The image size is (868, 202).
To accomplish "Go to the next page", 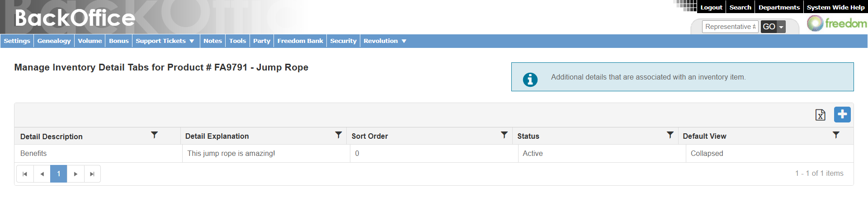I will 75,174.
